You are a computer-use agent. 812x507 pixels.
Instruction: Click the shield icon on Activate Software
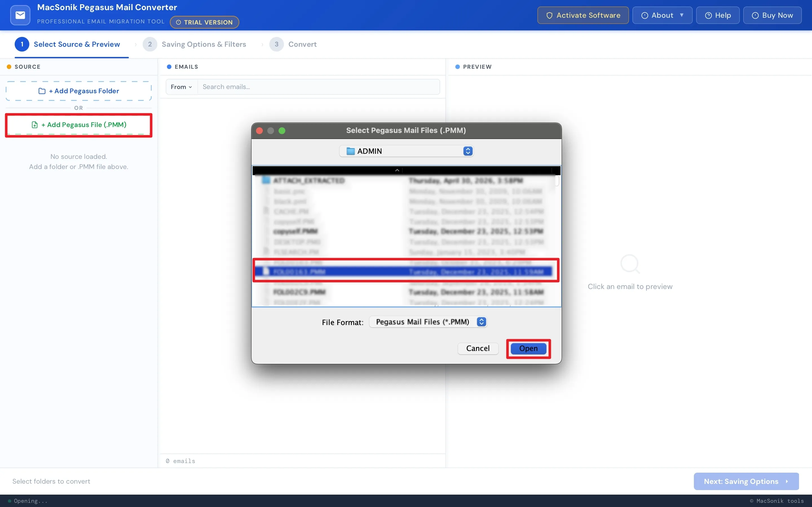[549, 15]
